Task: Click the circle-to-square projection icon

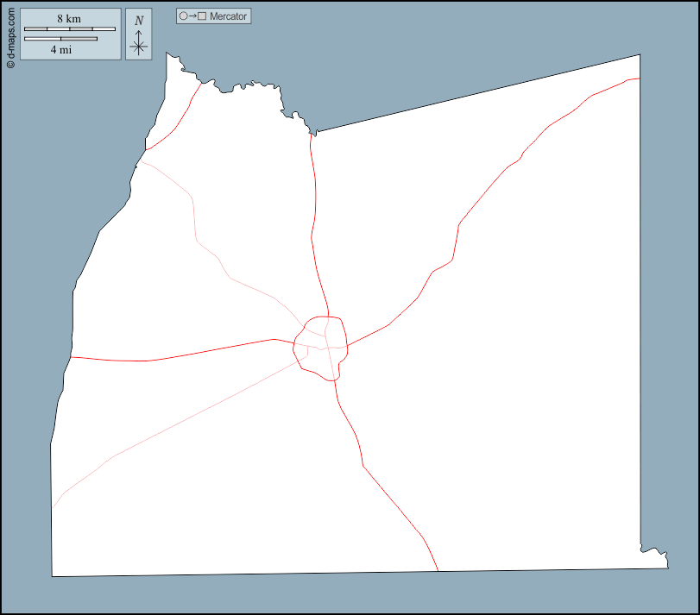Action: tap(192, 16)
